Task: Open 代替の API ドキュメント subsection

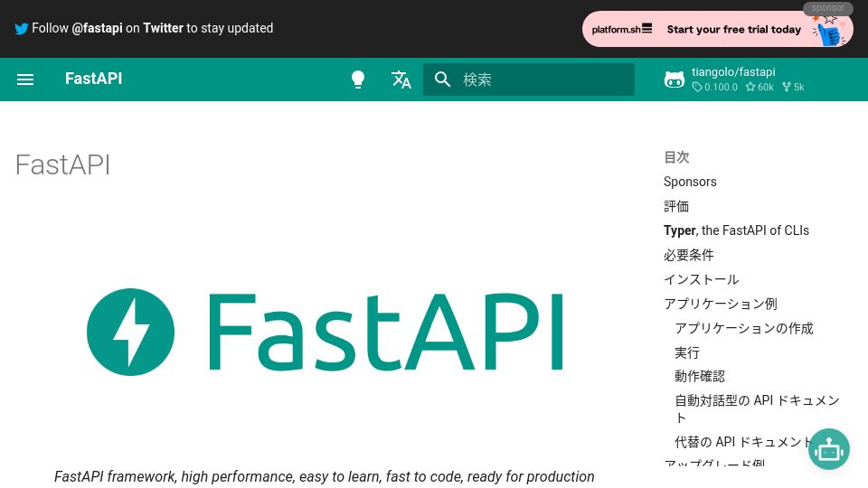Action: tap(743, 442)
